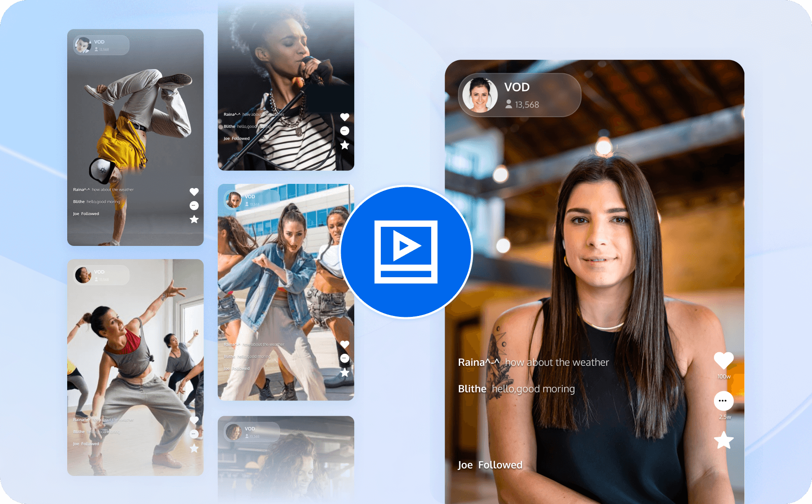Open the singer with microphone video thumbnail

click(x=286, y=85)
